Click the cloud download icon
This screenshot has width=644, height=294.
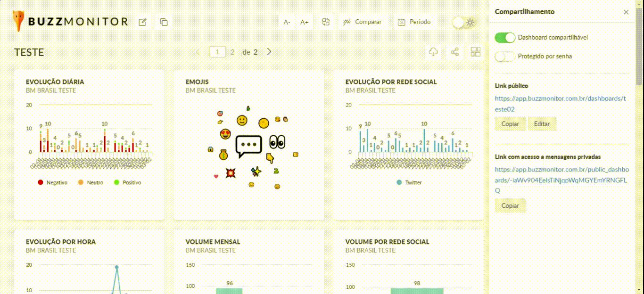point(433,52)
